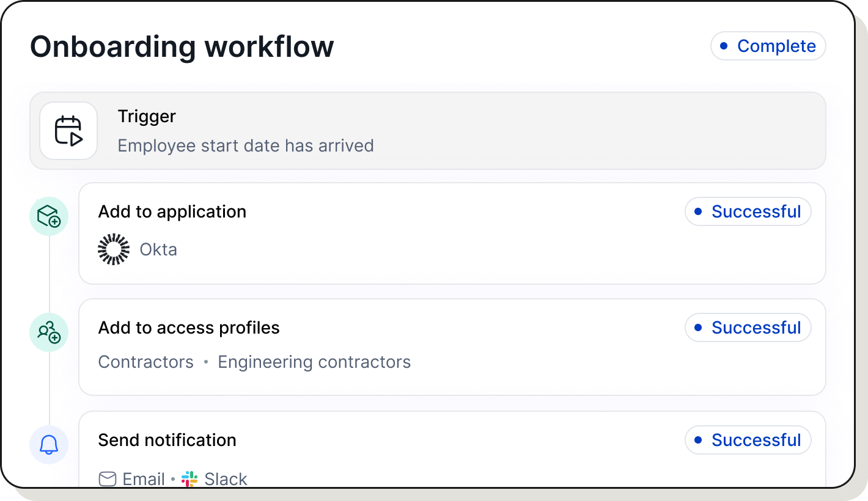The width and height of the screenshot is (868, 501).
Task: Click the Successful badge on Send notification
Action: [748, 440]
